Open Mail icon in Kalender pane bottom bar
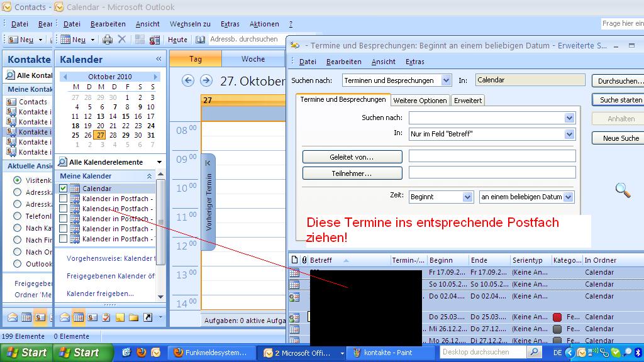This screenshot has width=644, height=362. 65,317
